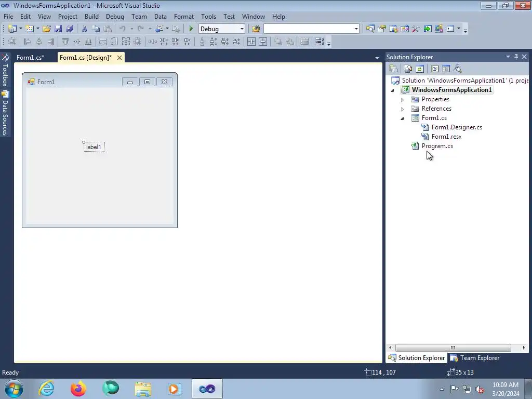Image resolution: width=532 pixels, height=399 pixels.
Task: Close the Form1.cs [Design] tab
Action: coord(119,58)
